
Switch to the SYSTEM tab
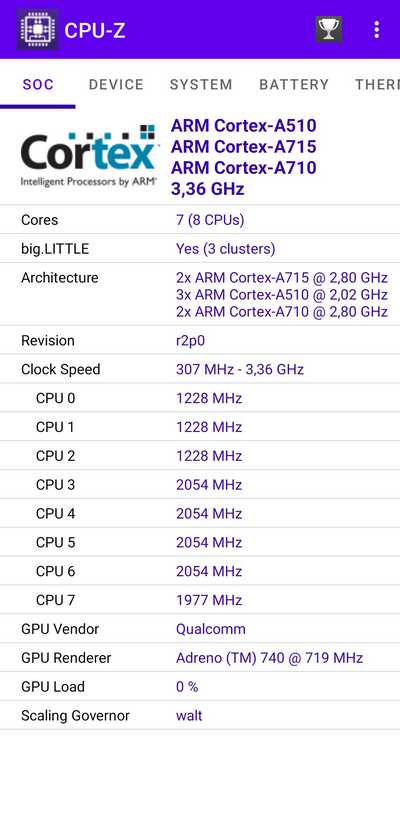pyautogui.click(x=201, y=85)
